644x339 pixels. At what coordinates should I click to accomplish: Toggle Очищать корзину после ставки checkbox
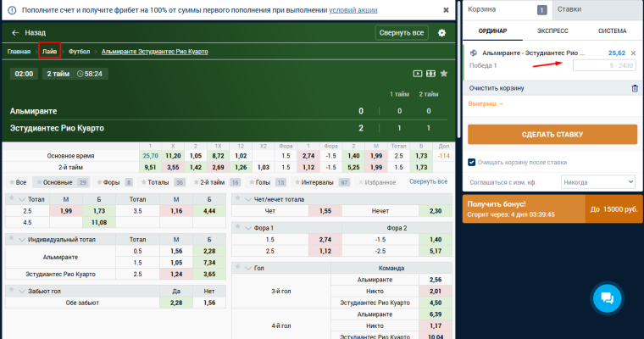[471, 163]
